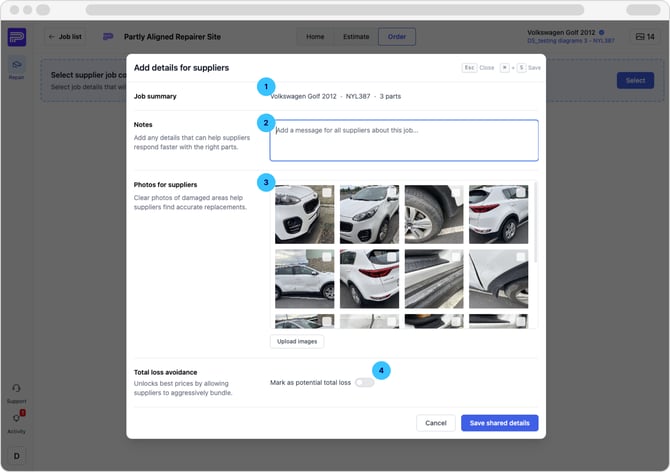This screenshot has width=670, height=472.
Task: Click the Save keyboard shortcut hint
Action: pyautogui.click(x=520, y=67)
